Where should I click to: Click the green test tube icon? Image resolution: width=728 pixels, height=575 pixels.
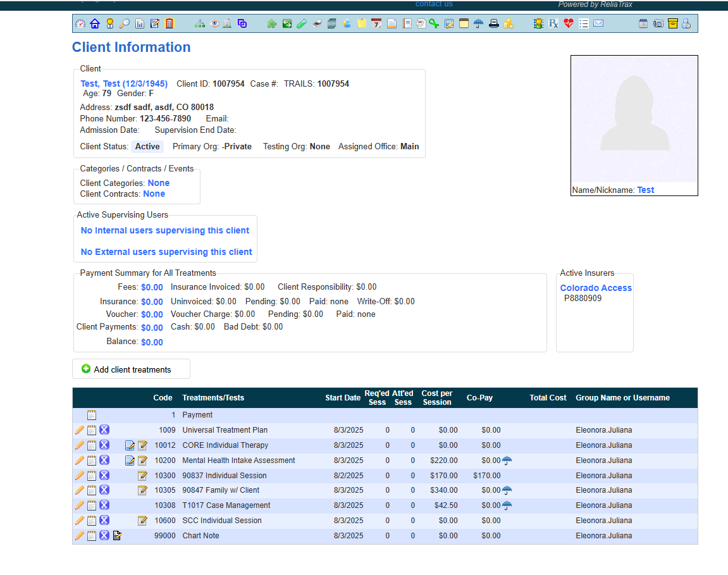coord(302,24)
